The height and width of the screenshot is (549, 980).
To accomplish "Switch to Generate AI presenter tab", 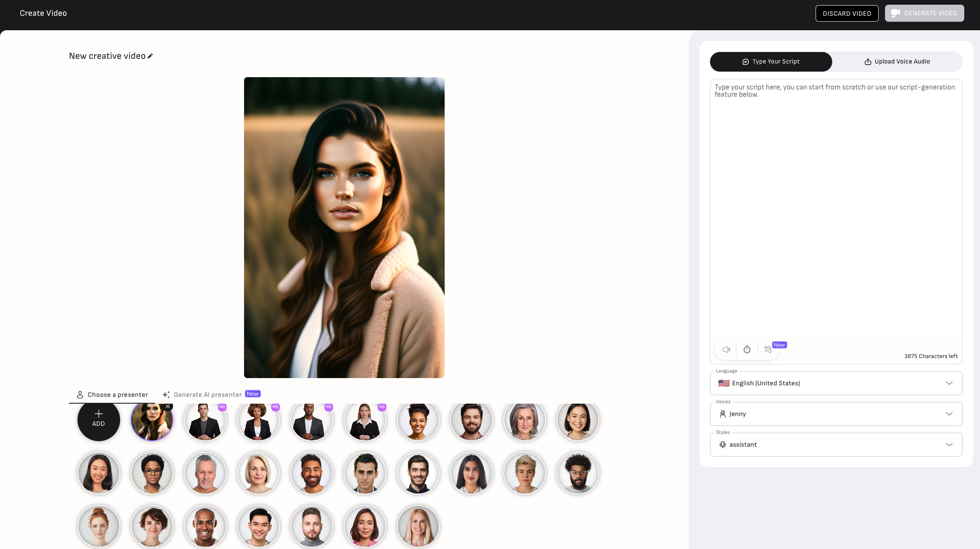I will 207,395.
